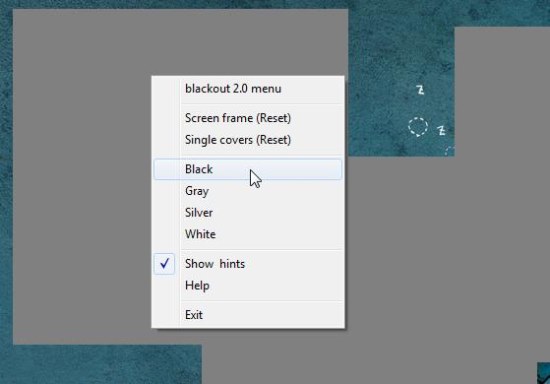Set the cover color to White
Screen dimensions: 550x384
coord(248,234)
